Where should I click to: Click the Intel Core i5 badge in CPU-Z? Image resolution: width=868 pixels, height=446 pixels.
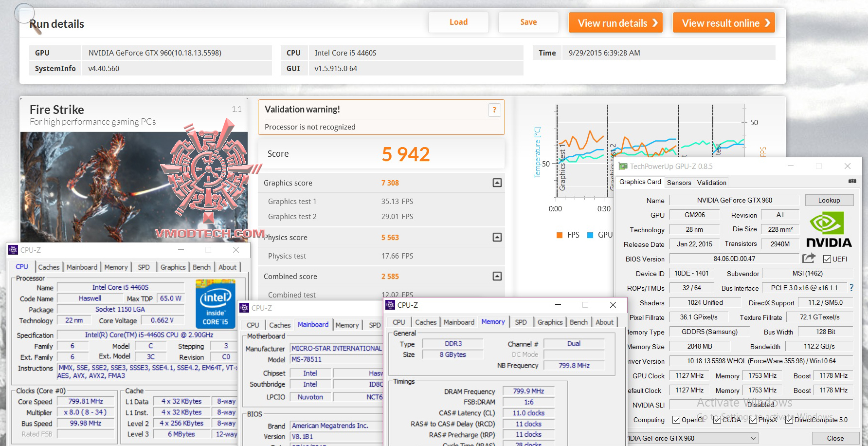pos(215,303)
